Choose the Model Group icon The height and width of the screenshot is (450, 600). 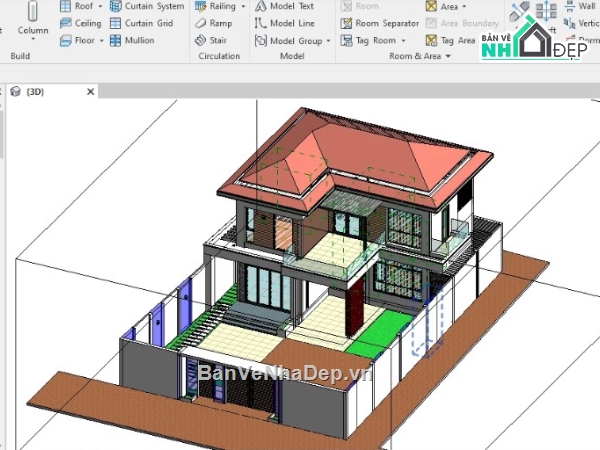click(261, 41)
